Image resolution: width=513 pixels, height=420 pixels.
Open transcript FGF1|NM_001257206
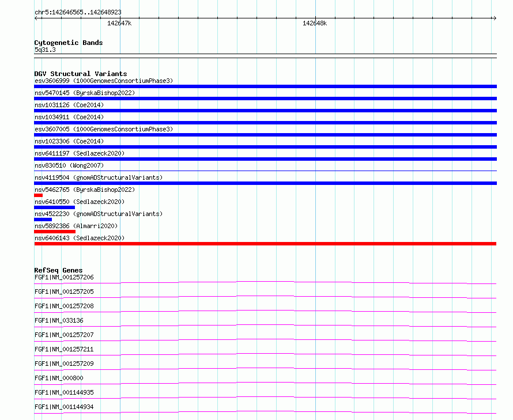pos(64,277)
